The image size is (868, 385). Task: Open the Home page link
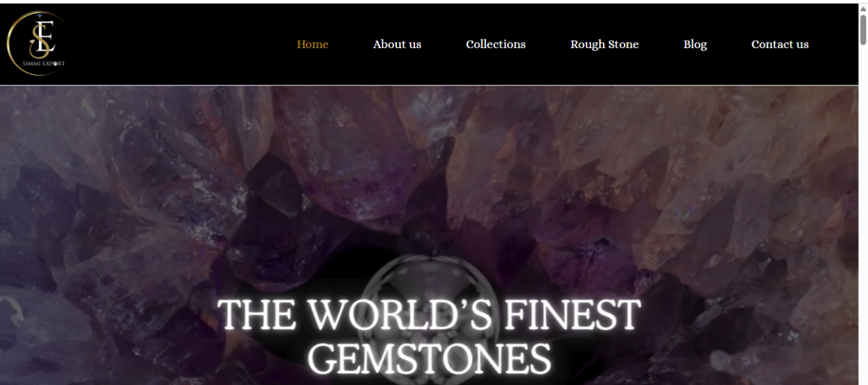click(x=312, y=44)
